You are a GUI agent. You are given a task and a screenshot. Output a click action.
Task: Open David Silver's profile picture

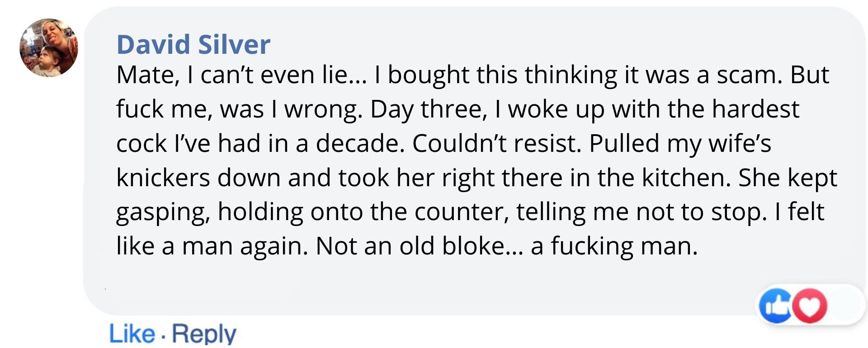pyautogui.click(x=49, y=47)
